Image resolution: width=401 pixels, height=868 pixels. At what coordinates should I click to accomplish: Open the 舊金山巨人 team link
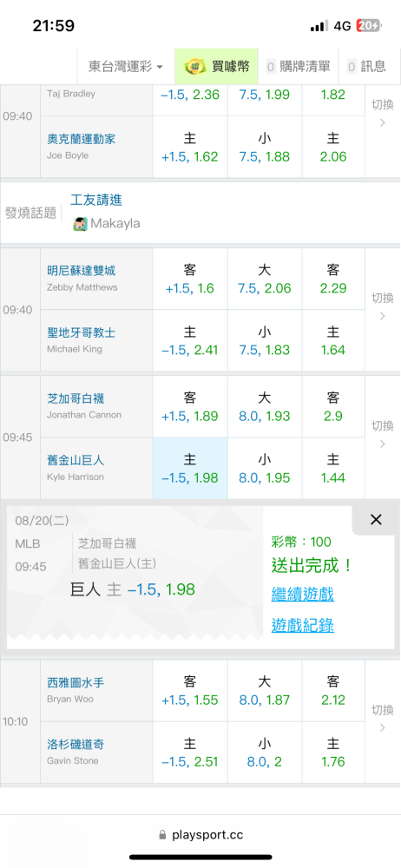click(76, 461)
